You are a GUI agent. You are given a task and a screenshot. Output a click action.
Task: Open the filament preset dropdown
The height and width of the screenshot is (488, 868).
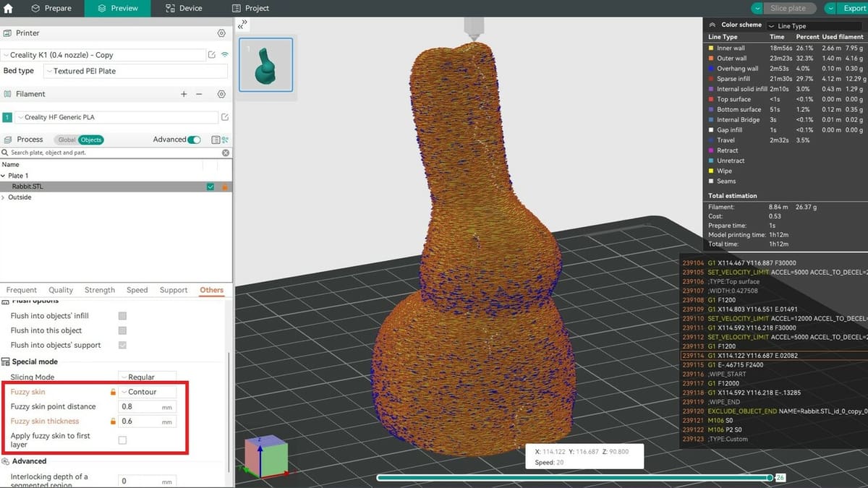[x=116, y=117]
